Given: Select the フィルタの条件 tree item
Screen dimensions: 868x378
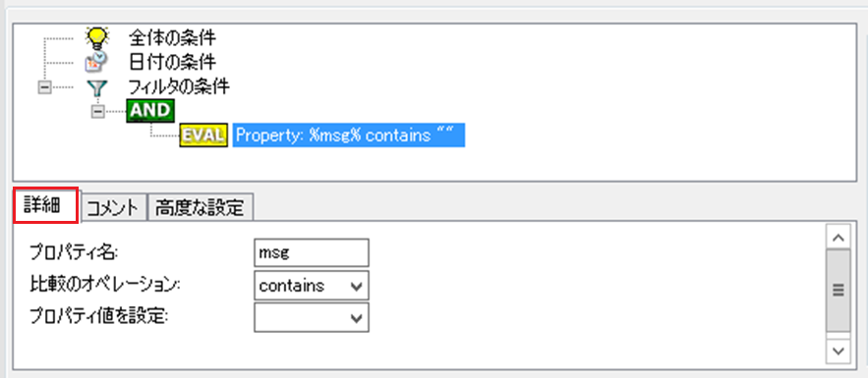Looking at the screenshot, I should 179,86.
